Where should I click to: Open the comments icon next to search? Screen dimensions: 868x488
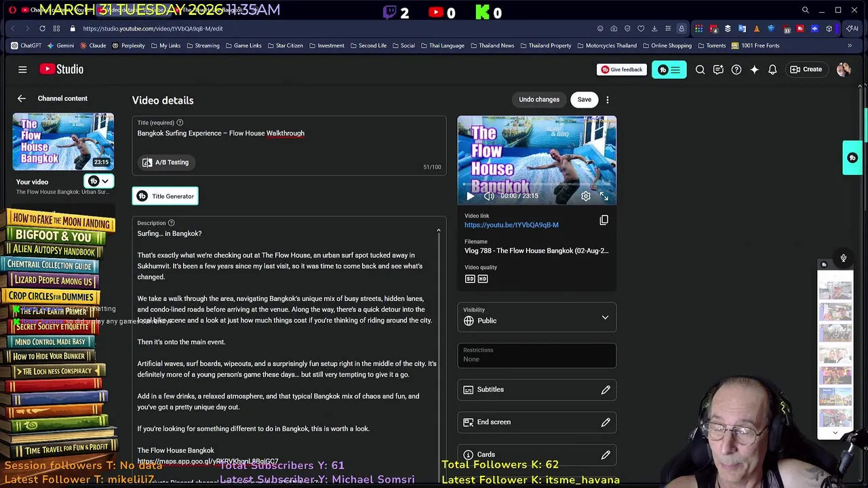coord(718,69)
